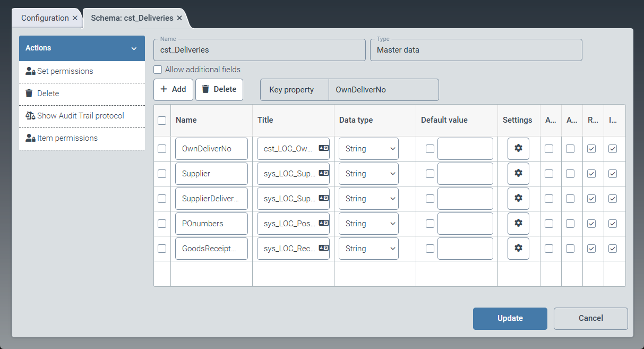
Task: Enable Allow additional fields checkbox
Action: [158, 70]
